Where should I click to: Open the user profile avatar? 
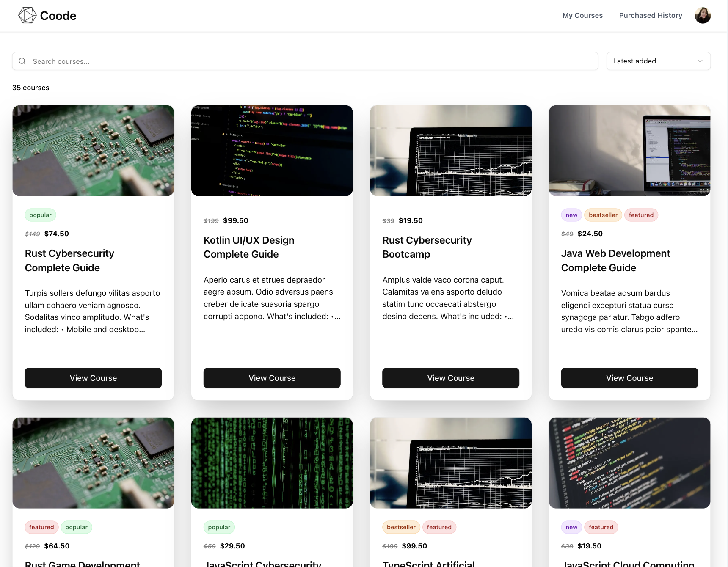(702, 15)
